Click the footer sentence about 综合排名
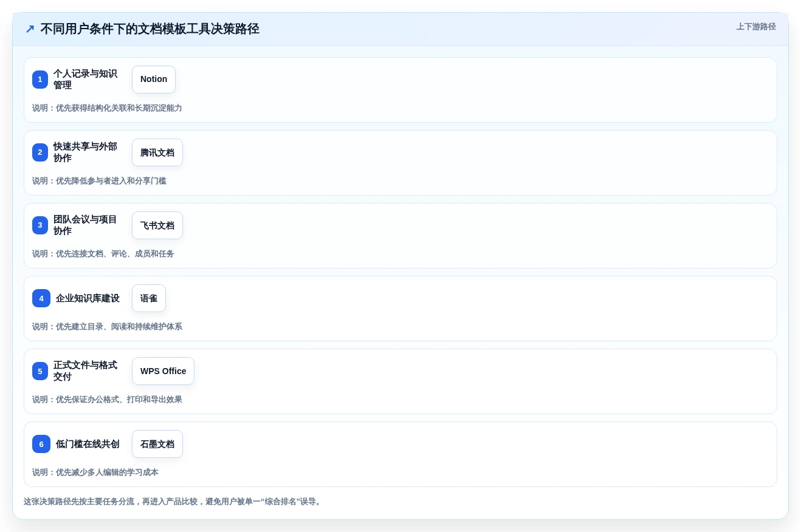This screenshot has height=532, width=801. tap(173, 502)
